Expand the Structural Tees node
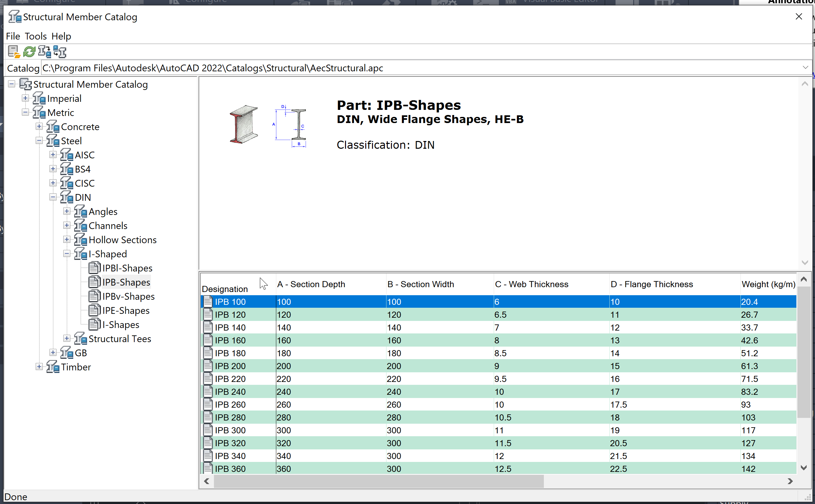 pos(67,339)
